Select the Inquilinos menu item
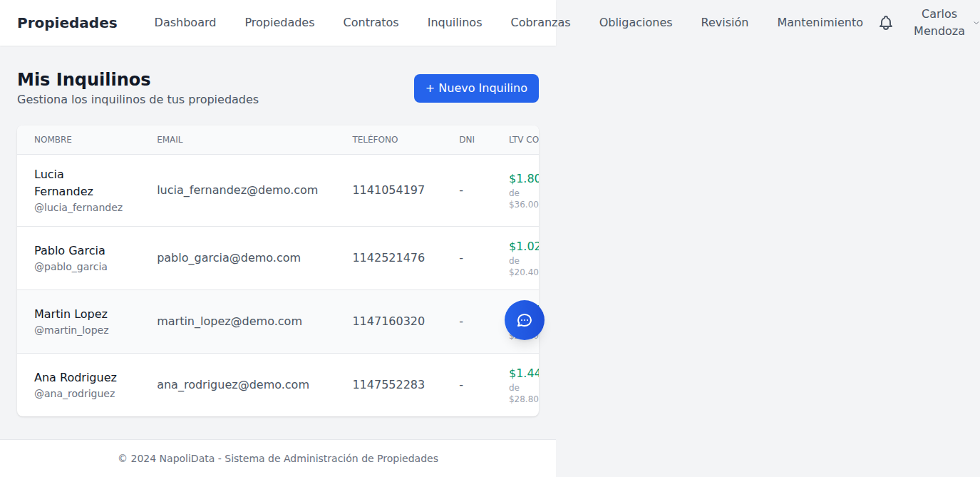 tap(455, 22)
